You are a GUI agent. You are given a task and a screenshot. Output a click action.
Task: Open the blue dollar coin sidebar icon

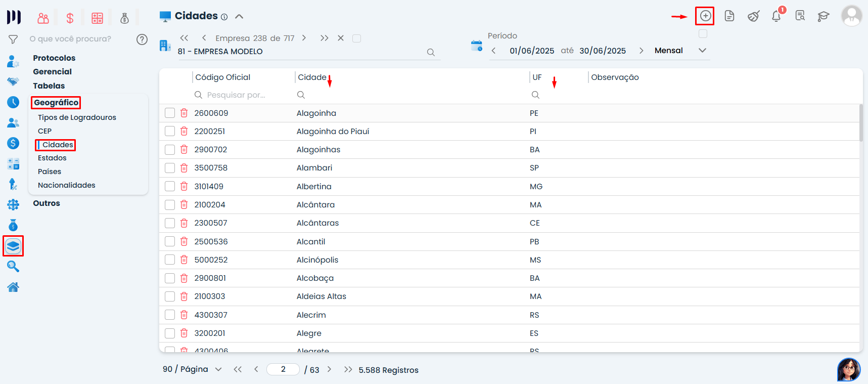13,143
